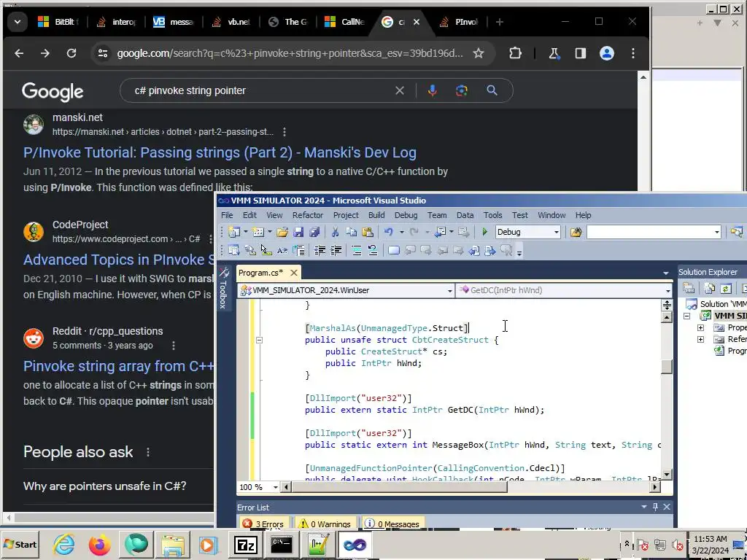The width and height of the screenshot is (747, 560).
Task: Open the Chrome extensions puzzle icon
Action: 515,53
